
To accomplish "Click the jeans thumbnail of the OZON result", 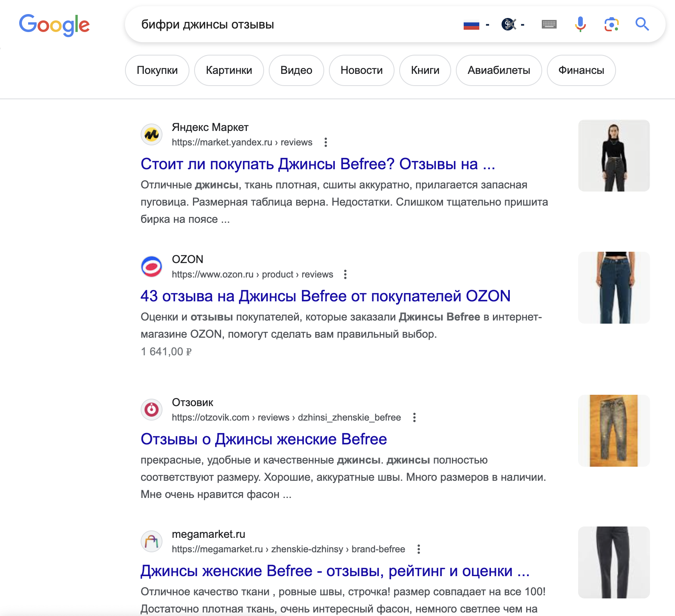I will click(613, 288).
